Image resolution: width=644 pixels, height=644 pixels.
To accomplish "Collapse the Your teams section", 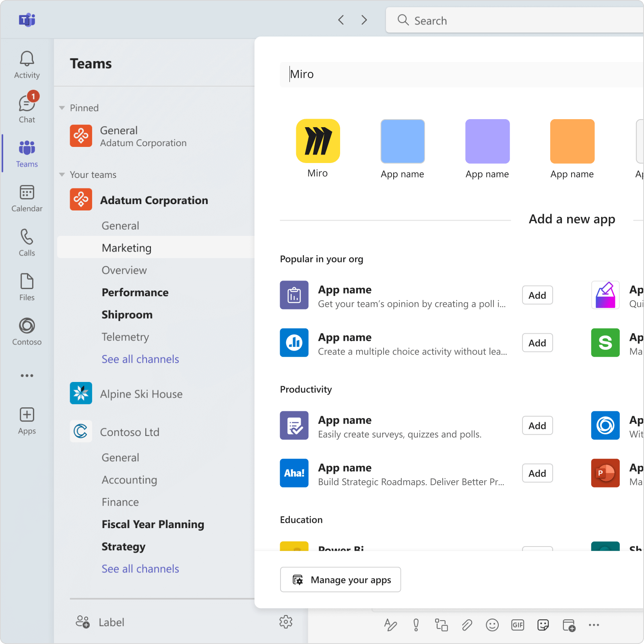I will tap(62, 174).
